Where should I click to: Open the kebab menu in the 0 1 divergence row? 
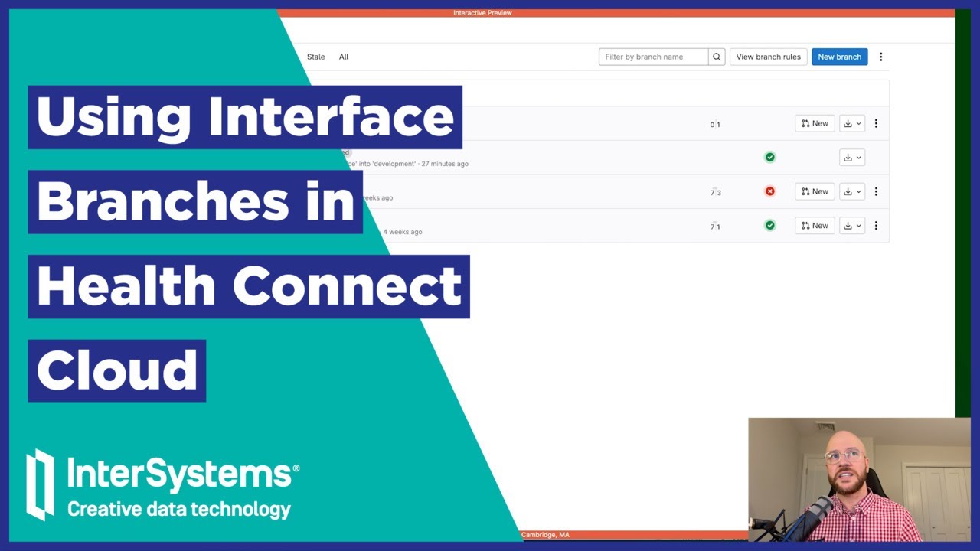tap(876, 123)
